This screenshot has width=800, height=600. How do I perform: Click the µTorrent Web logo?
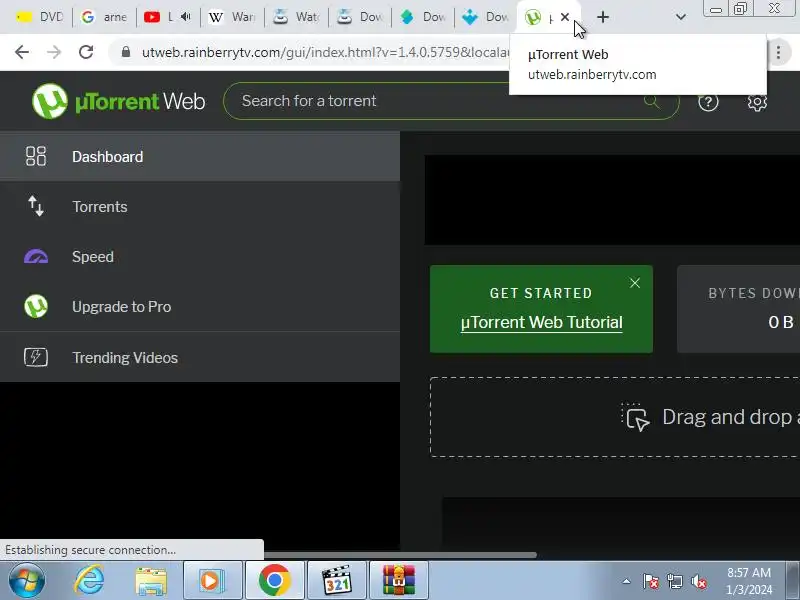tap(118, 101)
